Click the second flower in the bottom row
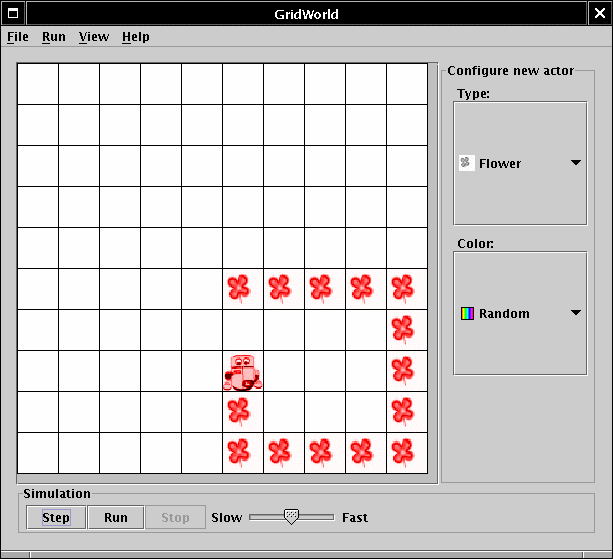Viewport: 613px width, 559px height. pyautogui.click(x=280, y=453)
